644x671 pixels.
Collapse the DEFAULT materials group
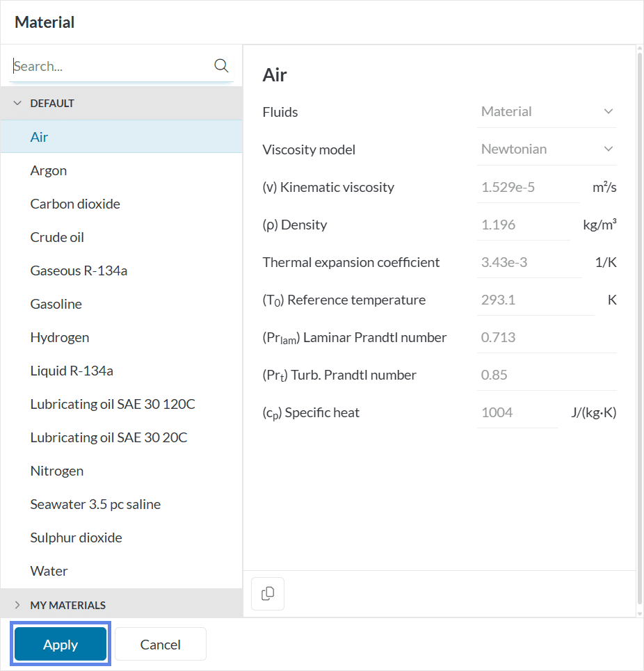coord(18,103)
